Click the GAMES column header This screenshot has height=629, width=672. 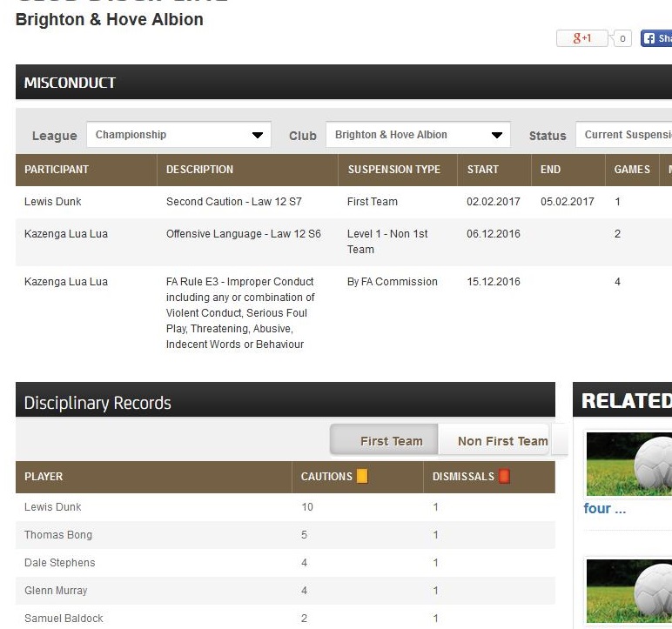(x=632, y=170)
